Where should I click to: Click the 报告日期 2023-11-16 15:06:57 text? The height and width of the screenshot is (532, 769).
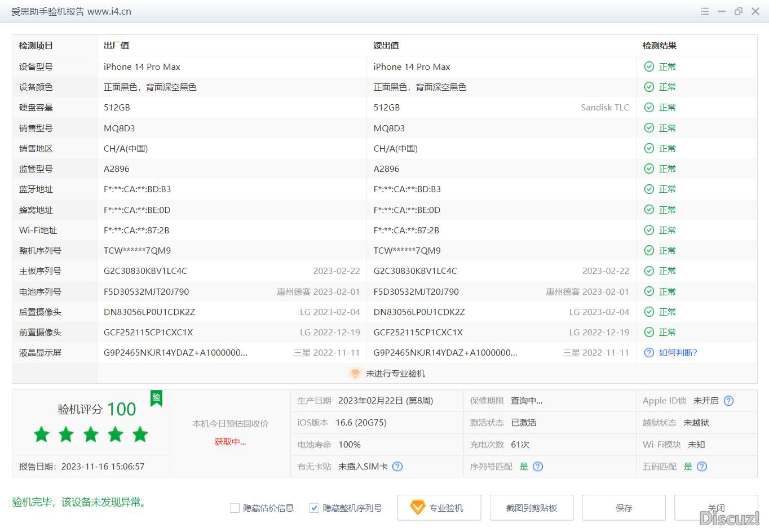(82, 466)
